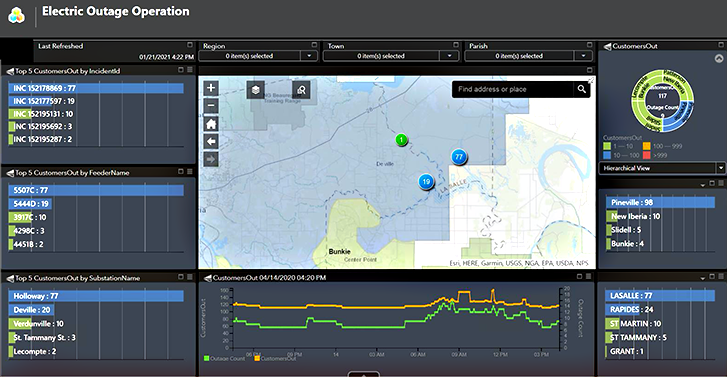The height and width of the screenshot is (377, 727).
Task: Select the 5507C : 77 feeder bar
Action: pyautogui.click(x=96, y=190)
